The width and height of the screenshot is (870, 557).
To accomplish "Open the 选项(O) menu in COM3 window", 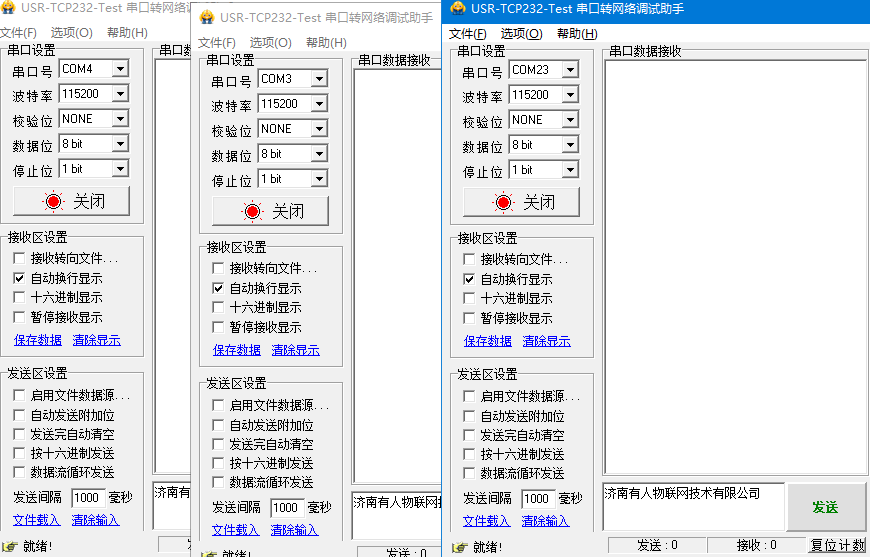I will pyautogui.click(x=270, y=43).
